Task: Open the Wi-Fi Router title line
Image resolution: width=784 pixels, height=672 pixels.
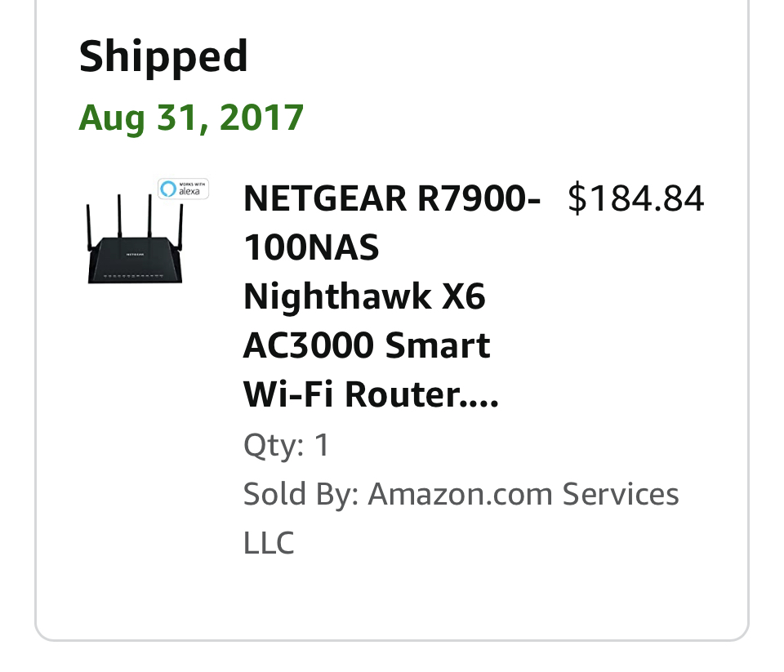Action: (371, 394)
